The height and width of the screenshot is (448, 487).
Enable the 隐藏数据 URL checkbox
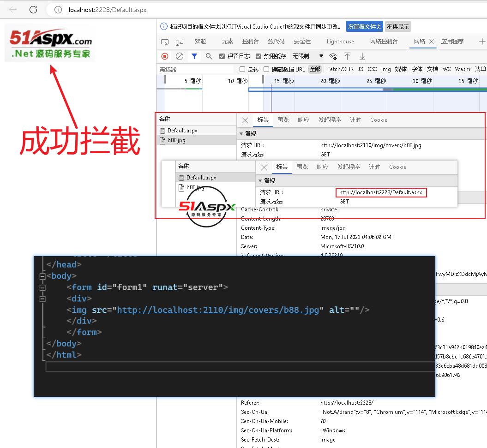tap(266, 69)
